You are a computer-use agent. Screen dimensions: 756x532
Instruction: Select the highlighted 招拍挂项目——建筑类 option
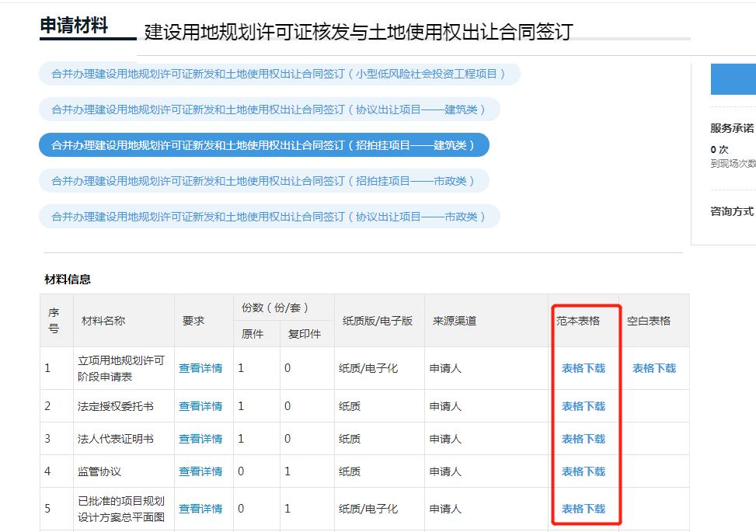tap(263, 145)
